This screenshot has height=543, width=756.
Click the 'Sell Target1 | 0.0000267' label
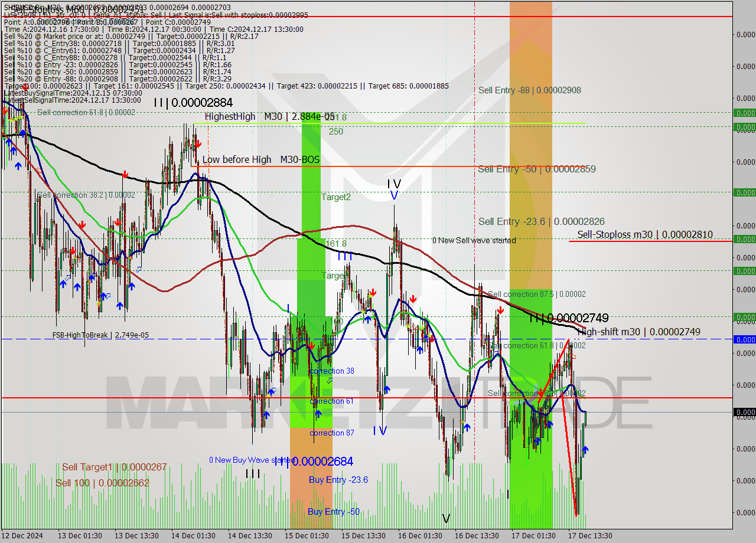coord(115,467)
